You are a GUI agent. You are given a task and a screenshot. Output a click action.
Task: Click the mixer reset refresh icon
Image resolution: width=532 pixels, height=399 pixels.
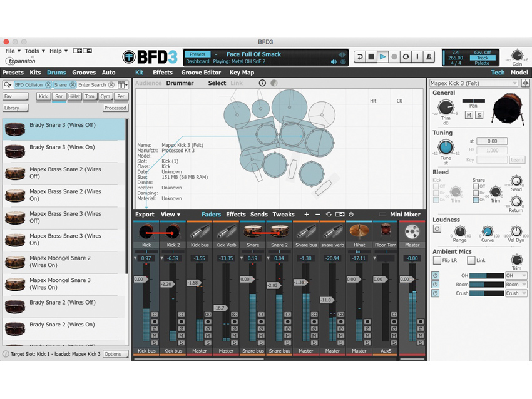329,215
